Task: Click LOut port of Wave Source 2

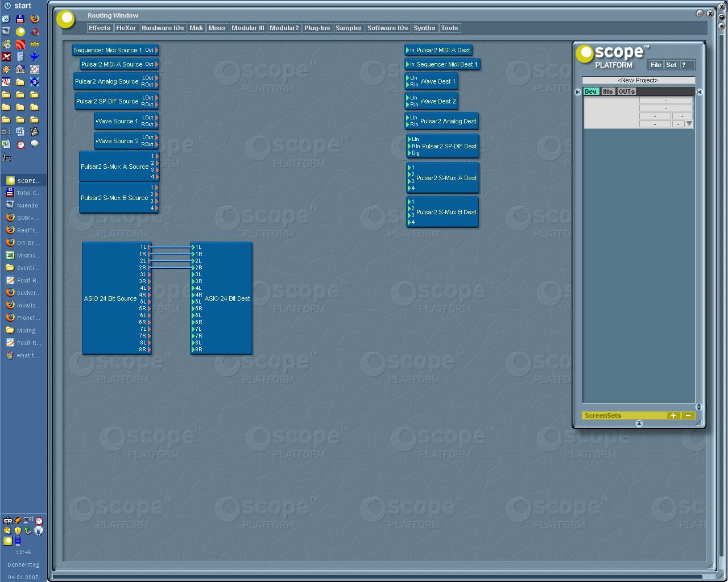Action: click(156, 138)
